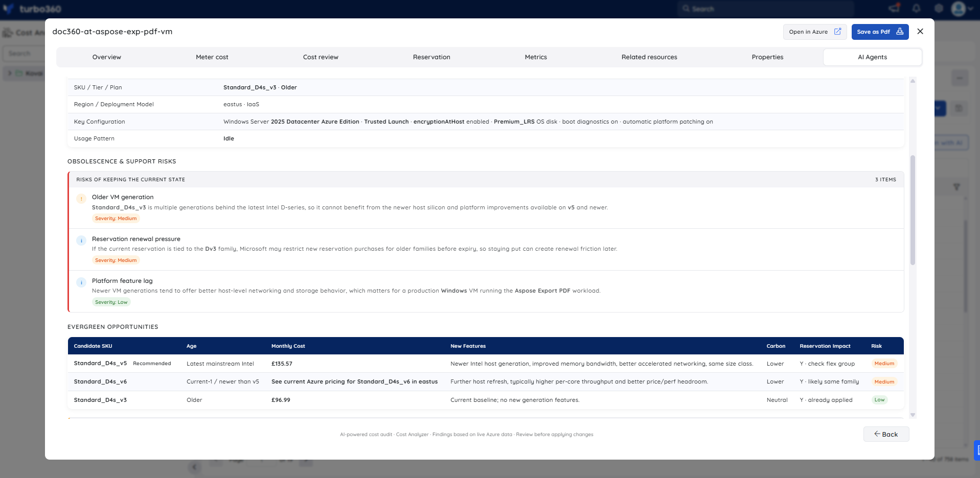Click the Reservation Impact column header
The width and height of the screenshot is (980, 478).
[x=825, y=346]
